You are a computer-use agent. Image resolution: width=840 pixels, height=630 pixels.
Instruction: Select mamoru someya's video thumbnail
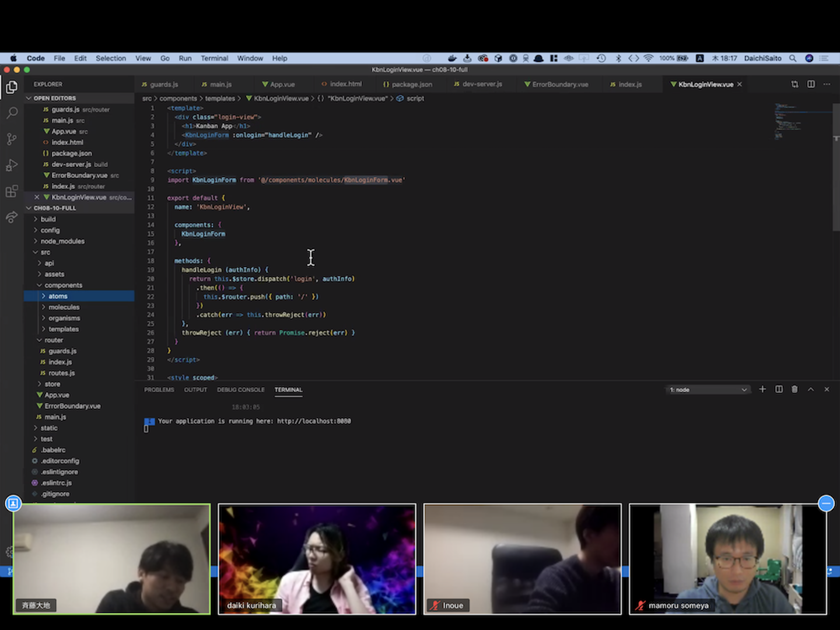(727, 559)
